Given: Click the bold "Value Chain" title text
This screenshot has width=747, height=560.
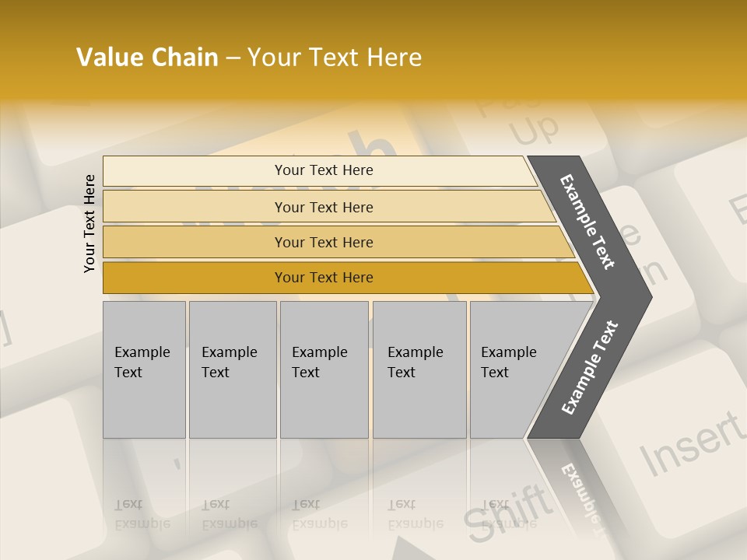Looking at the screenshot, I should pos(147,58).
